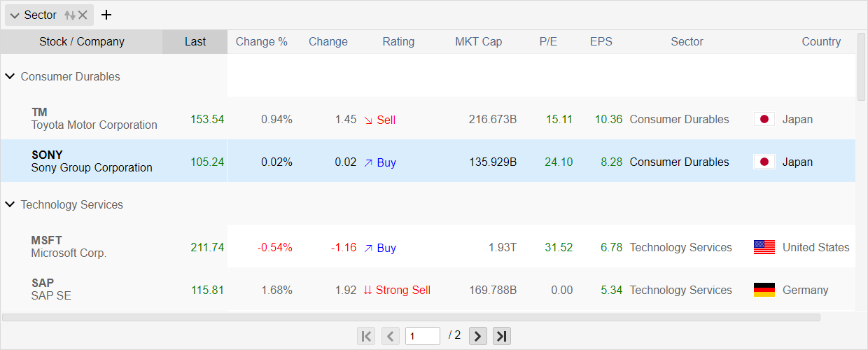Sort by the Last column header

click(195, 41)
